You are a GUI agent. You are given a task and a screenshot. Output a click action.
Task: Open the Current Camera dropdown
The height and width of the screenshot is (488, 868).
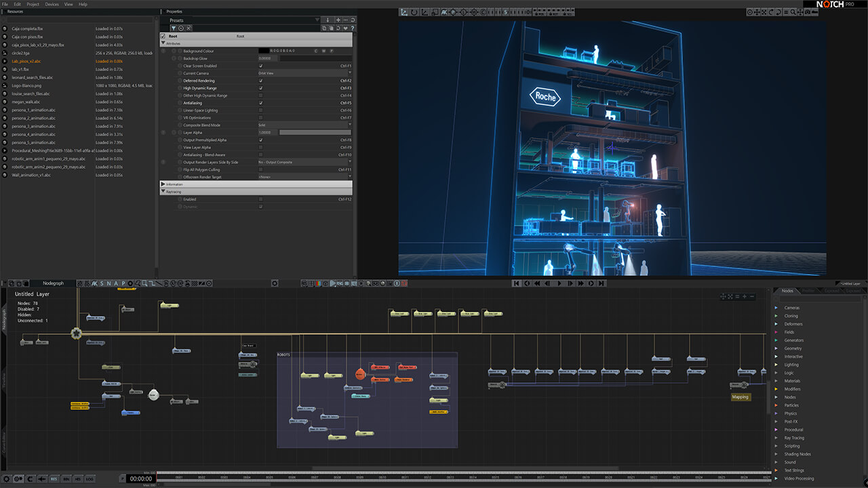pyautogui.click(x=304, y=73)
